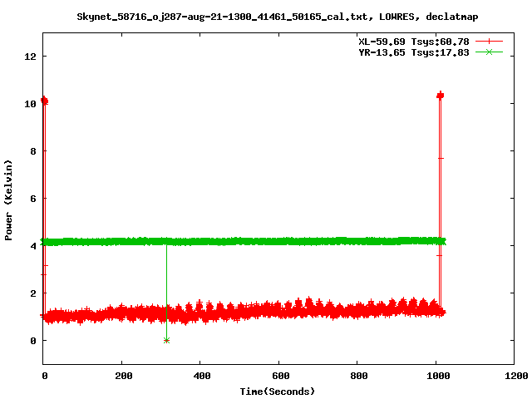Click the green outlier marker at zero power

click(166, 340)
